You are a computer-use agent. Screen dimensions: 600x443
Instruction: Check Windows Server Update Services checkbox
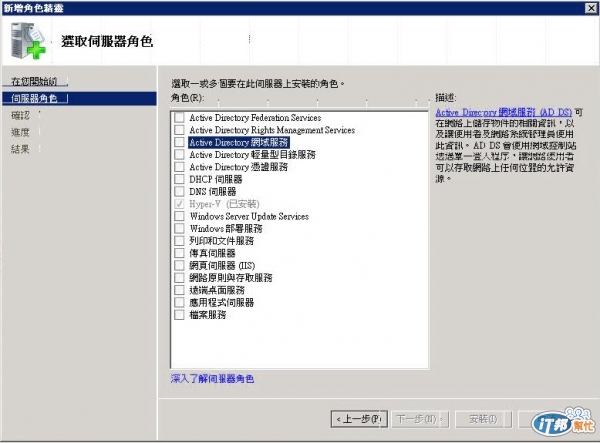[x=179, y=216]
